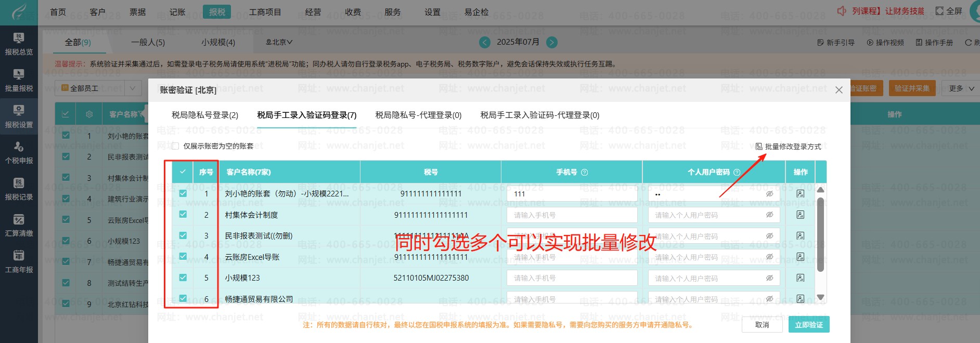
Task: Open 工商年报 sidebar icon
Action: point(19,262)
